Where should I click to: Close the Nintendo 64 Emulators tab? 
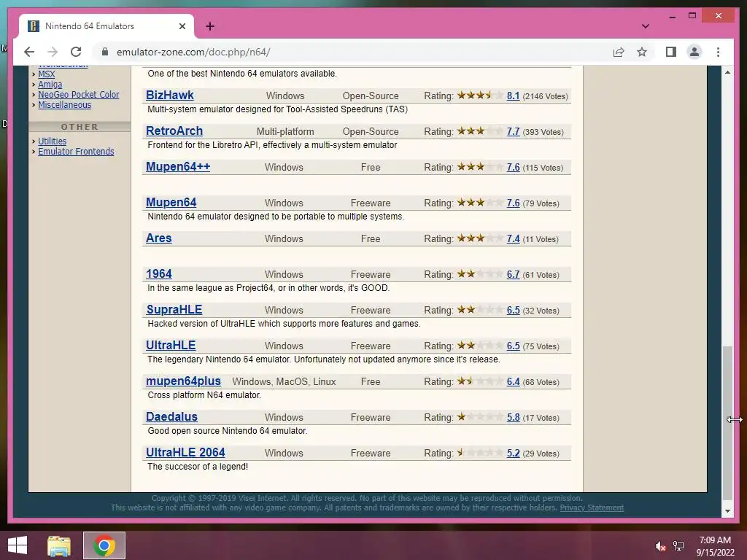[182, 26]
